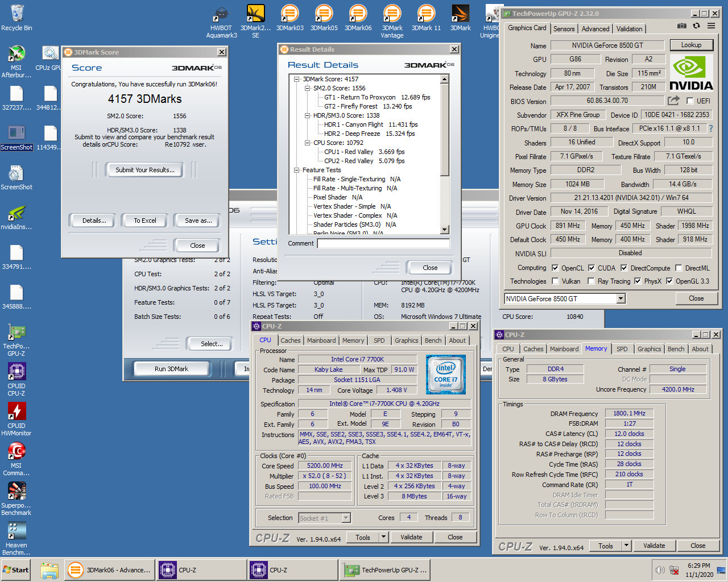Click the GPU-Z refresh icon

pos(696,26)
